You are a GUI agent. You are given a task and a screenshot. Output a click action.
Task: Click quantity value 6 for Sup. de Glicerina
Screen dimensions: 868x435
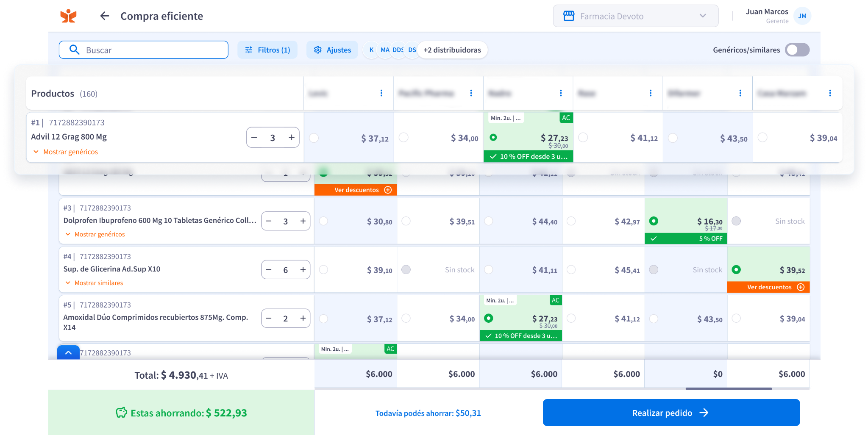(286, 270)
